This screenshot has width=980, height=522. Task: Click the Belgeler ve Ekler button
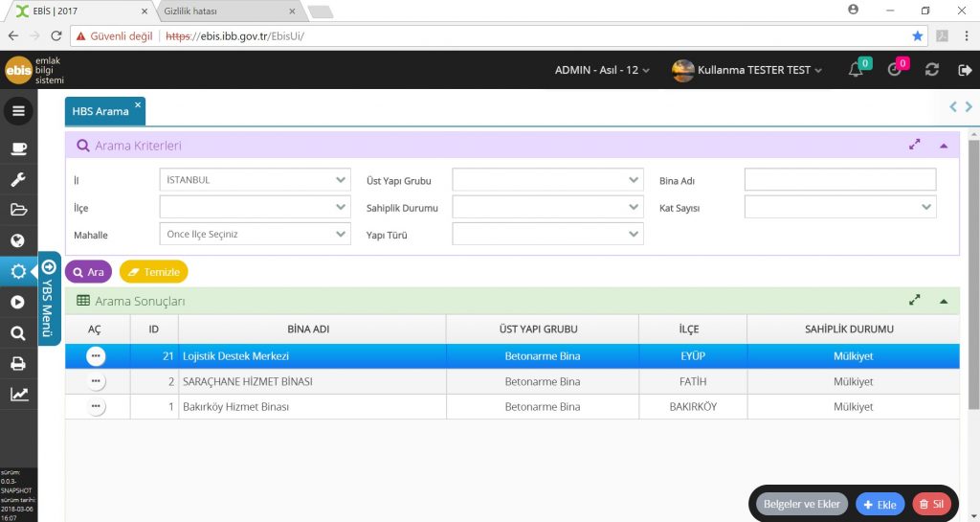tap(802, 504)
